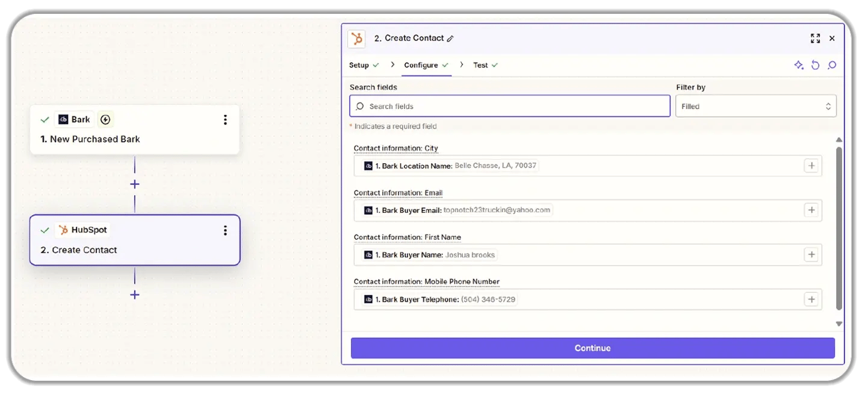
Task: Click the HubSpot logo in the step header
Action: (x=356, y=38)
